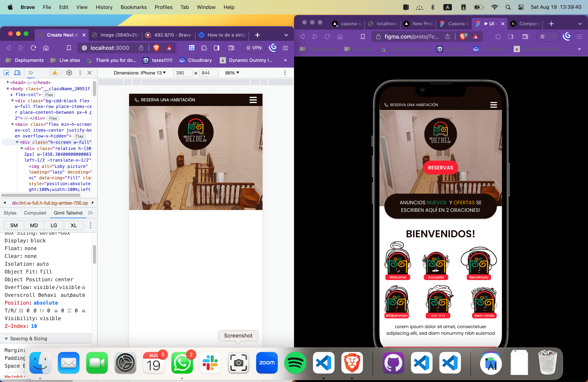This screenshot has height=382, width=588.
Task: Open the Bookmarks menu
Action: (x=133, y=7)
